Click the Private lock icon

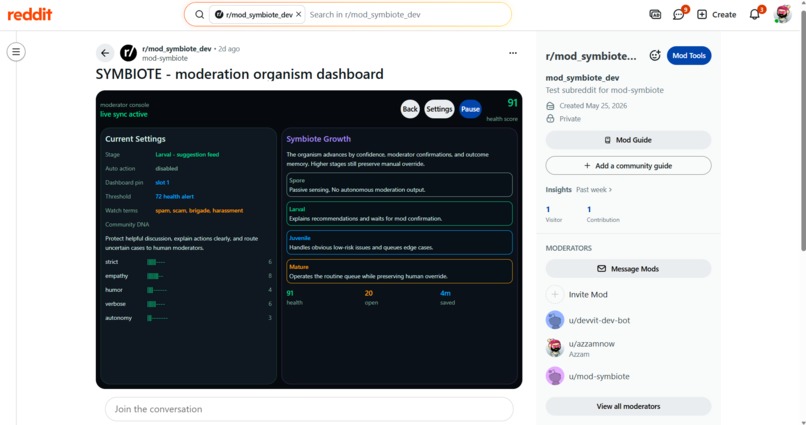550,119
